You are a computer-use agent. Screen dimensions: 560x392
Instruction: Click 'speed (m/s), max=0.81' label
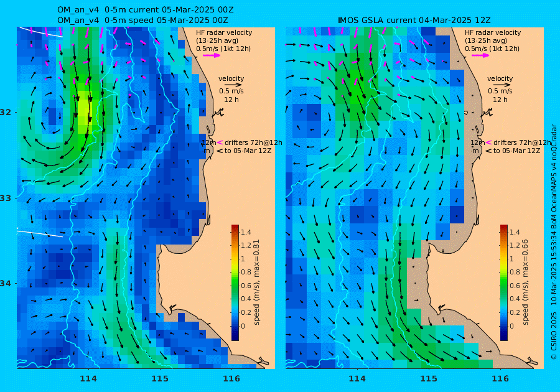(x=256, y=282)
